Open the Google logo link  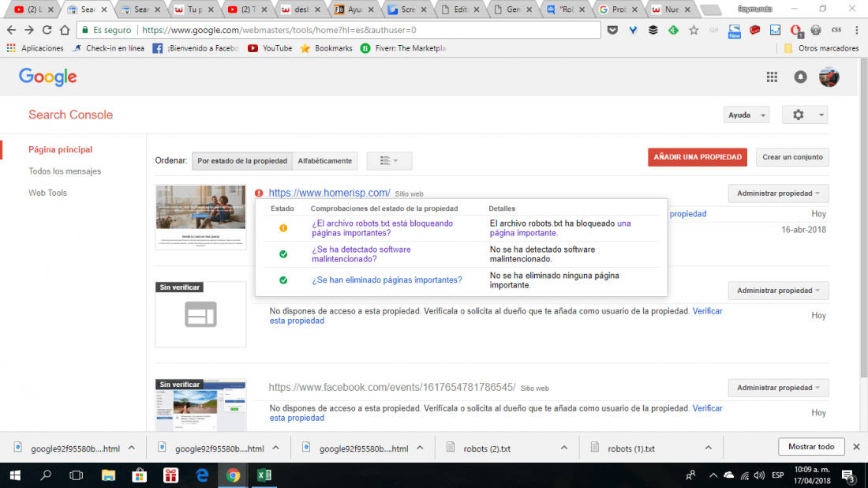[47, 77]
